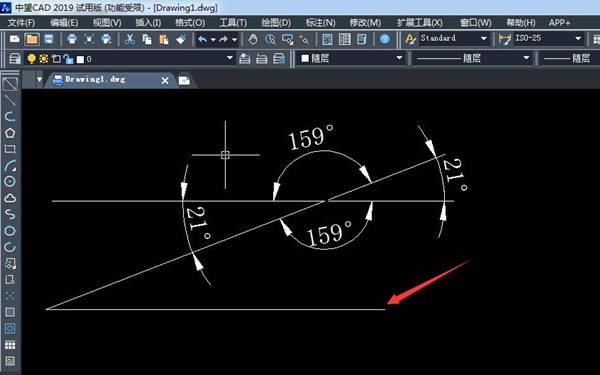Toggle layer on/off light bulb
This screenshot has width=600, height=375.
[x=31, y=59]
